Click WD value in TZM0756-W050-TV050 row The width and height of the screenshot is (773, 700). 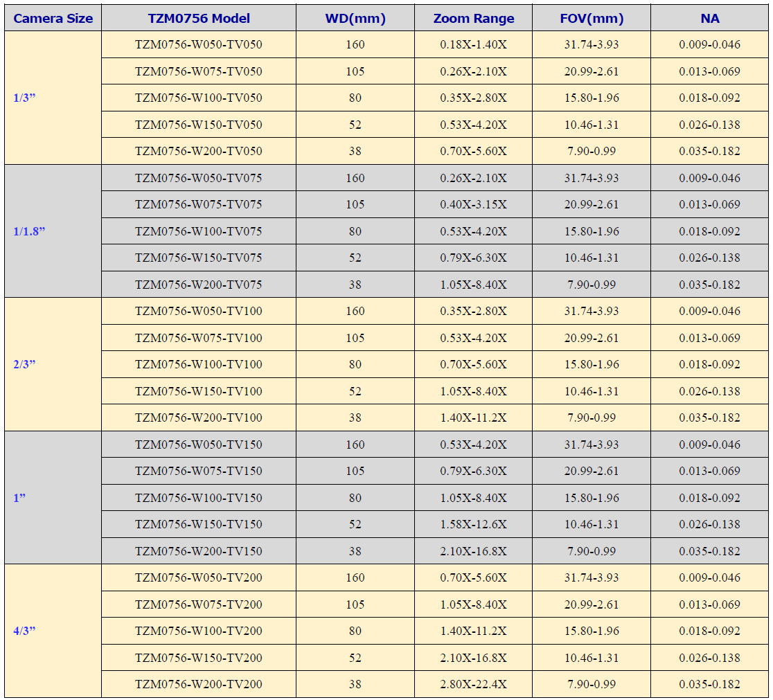[355, 45]
